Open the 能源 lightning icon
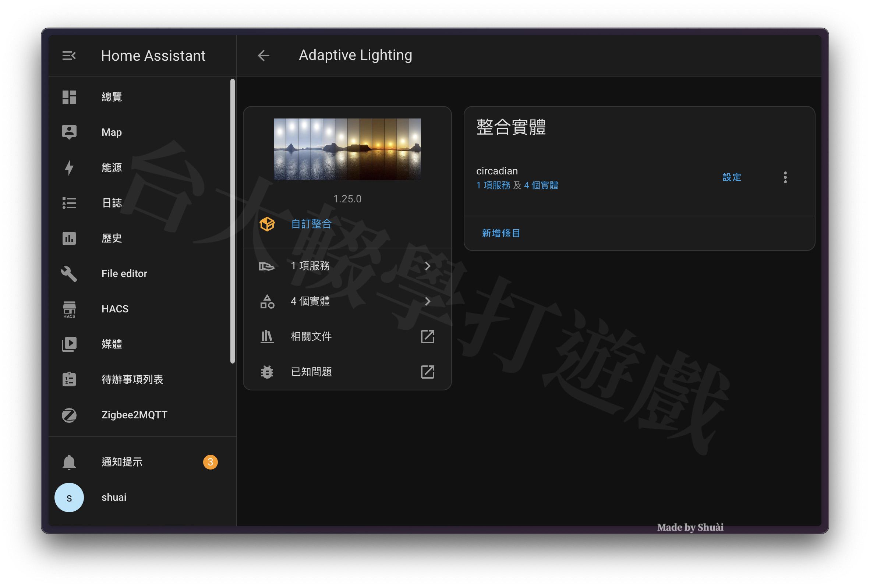The width and height of the screenshot is (870, 588). [69, 167]
